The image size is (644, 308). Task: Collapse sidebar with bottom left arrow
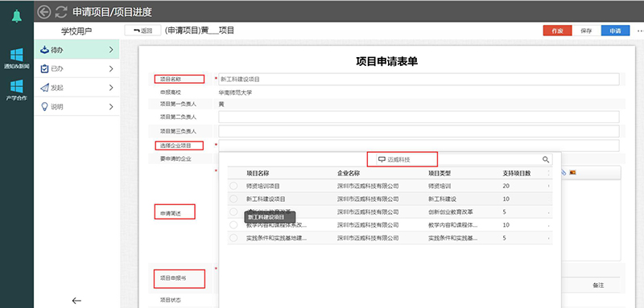click(76, 301)
